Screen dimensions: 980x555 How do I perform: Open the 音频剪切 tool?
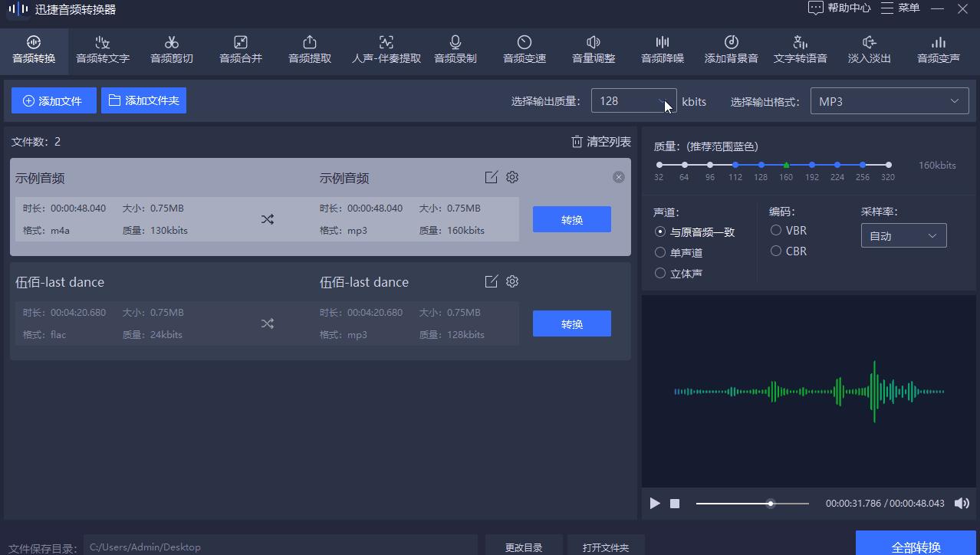172,50
